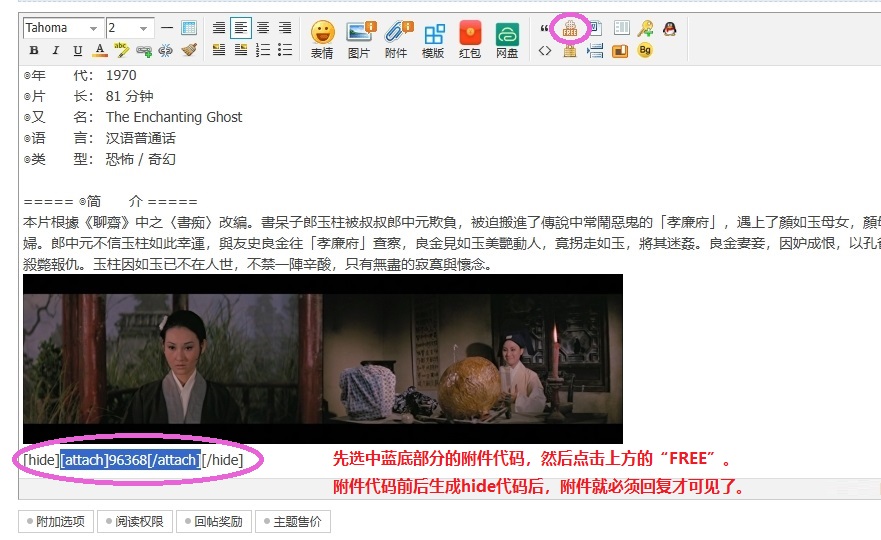
Task: Expand the 阅读权限 read permission section
Action: [135, 521]
